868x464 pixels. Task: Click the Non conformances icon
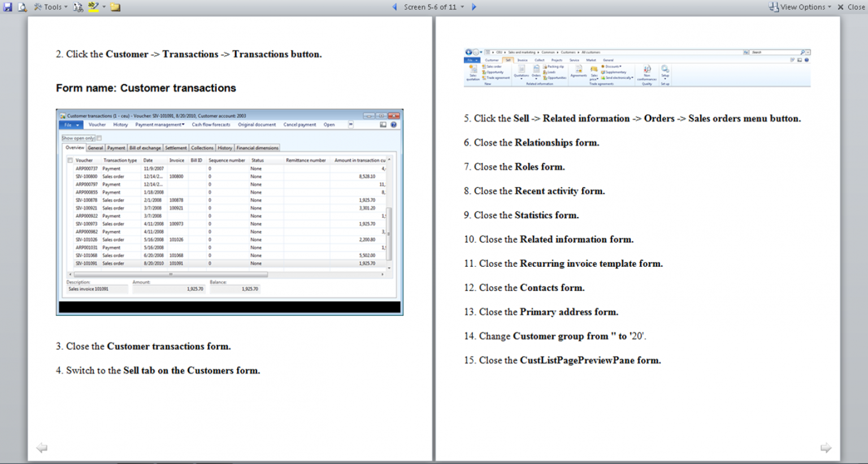point(647,70)
